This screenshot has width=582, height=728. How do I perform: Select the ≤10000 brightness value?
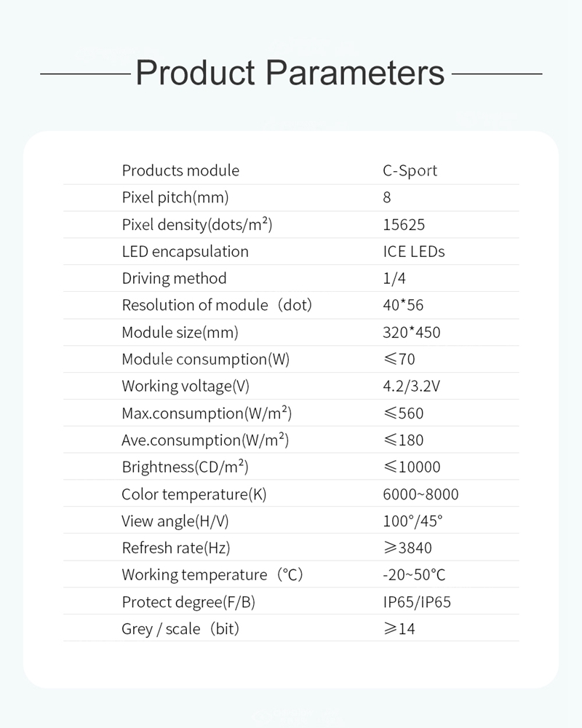point(412,467)
